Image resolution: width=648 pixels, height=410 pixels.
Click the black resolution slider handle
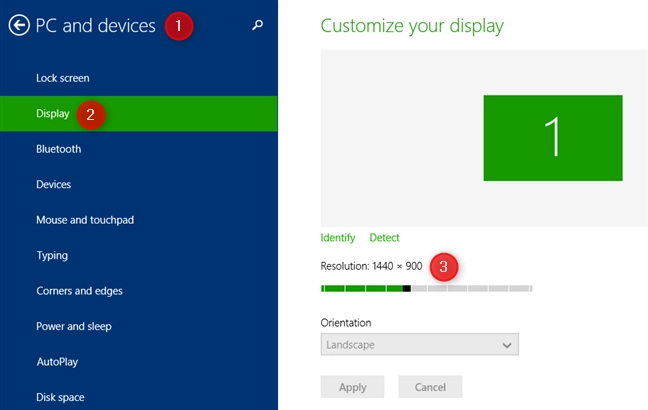(x=407, y=288)
